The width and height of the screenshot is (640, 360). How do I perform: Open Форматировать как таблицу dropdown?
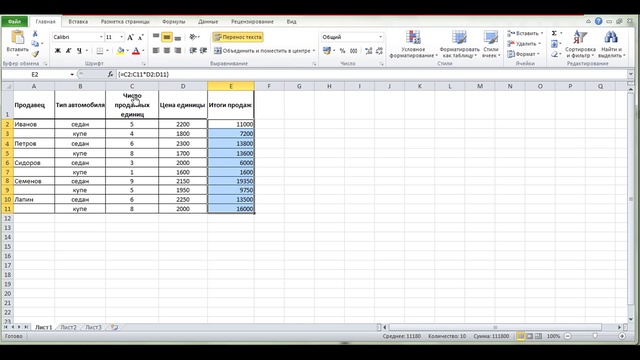(x=460, y=44)
